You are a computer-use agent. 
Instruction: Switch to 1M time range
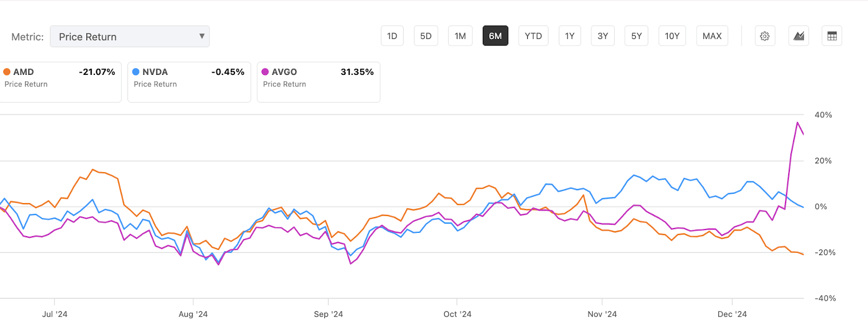460,36
